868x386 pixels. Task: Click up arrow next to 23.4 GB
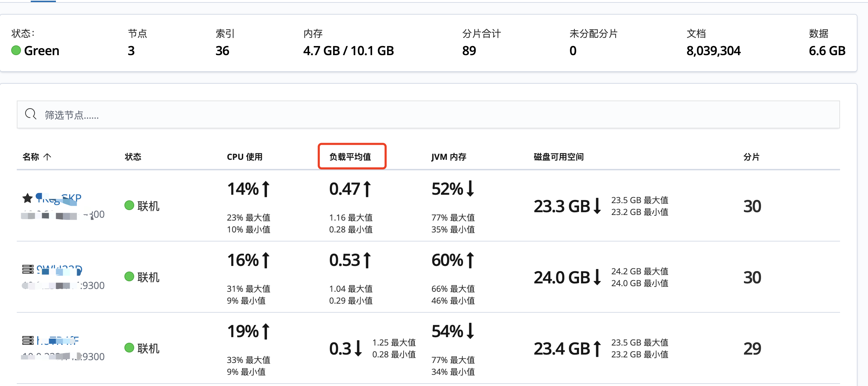[597, 349]
